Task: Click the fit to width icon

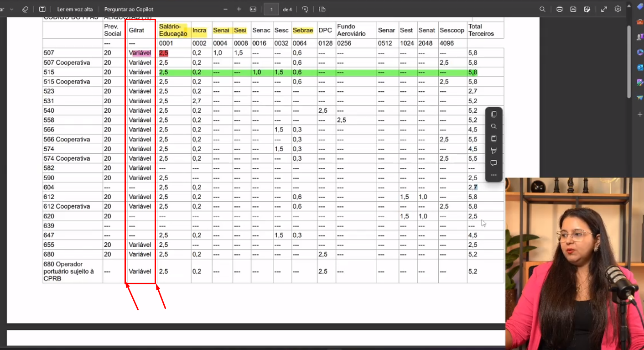Action: tap(253, 9)
